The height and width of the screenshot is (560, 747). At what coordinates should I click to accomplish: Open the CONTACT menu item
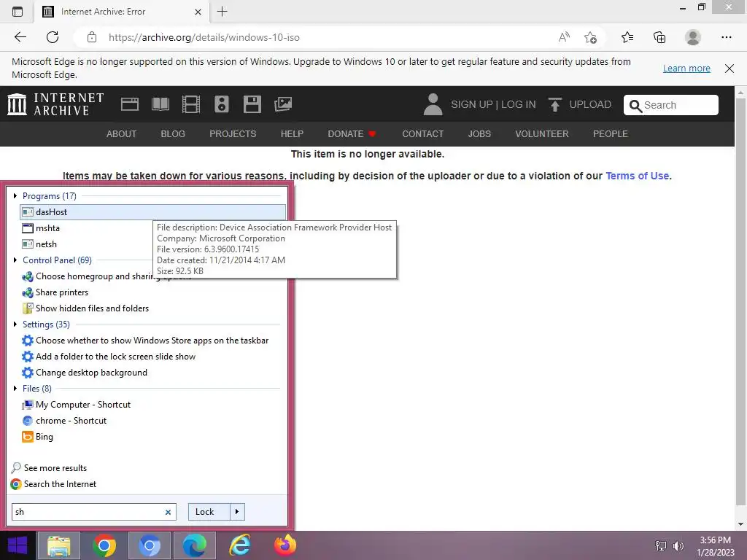(423, 134)
